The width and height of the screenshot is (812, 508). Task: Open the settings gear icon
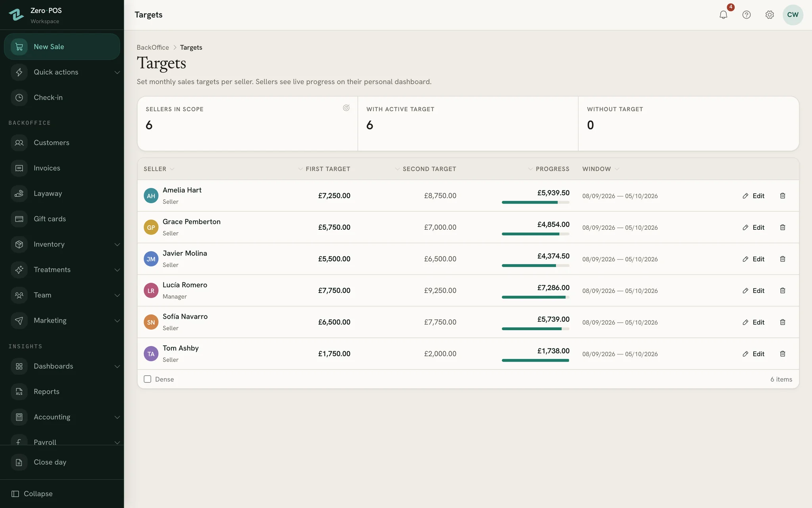click(x=770, y=15)
